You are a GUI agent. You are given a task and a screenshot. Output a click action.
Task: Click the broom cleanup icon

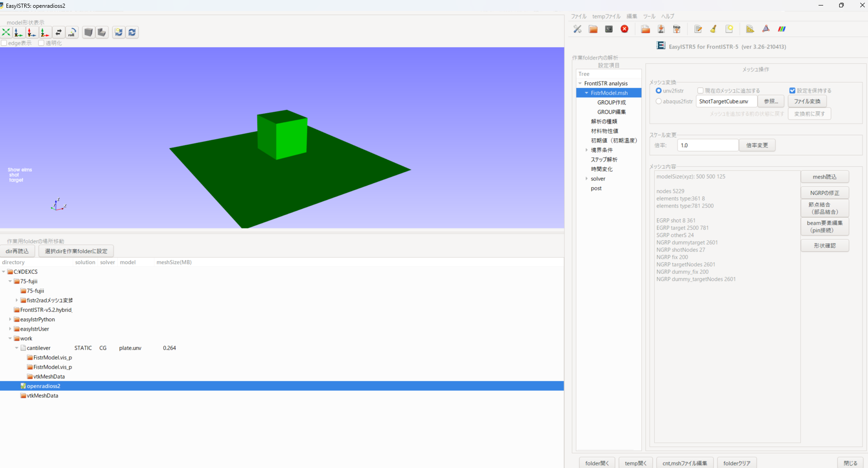coord(713,29)
